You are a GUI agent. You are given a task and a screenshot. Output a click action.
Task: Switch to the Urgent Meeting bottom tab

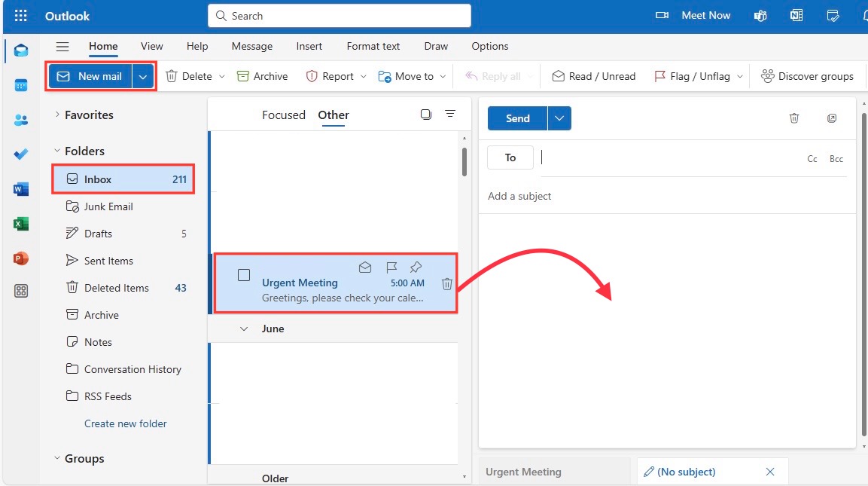[554, 472]
